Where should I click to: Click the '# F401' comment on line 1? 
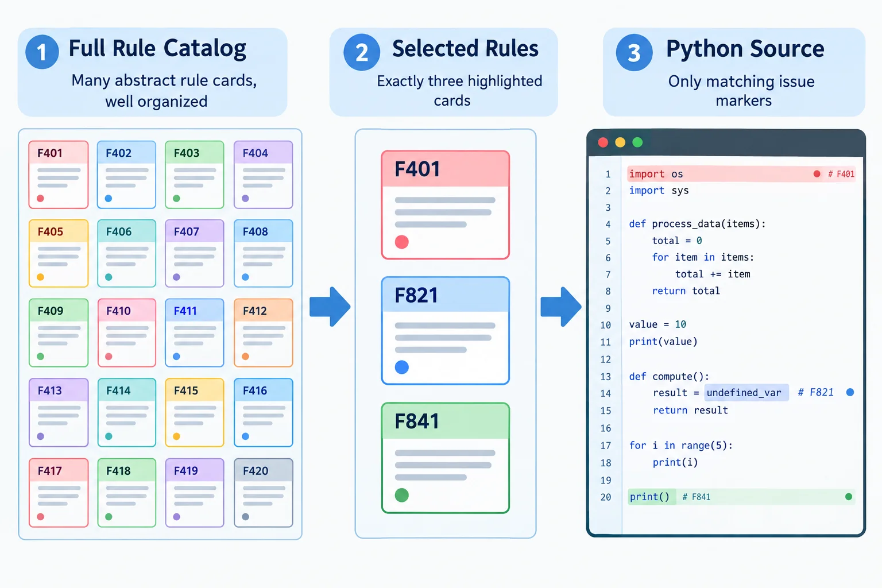click(x=841, y=174)
